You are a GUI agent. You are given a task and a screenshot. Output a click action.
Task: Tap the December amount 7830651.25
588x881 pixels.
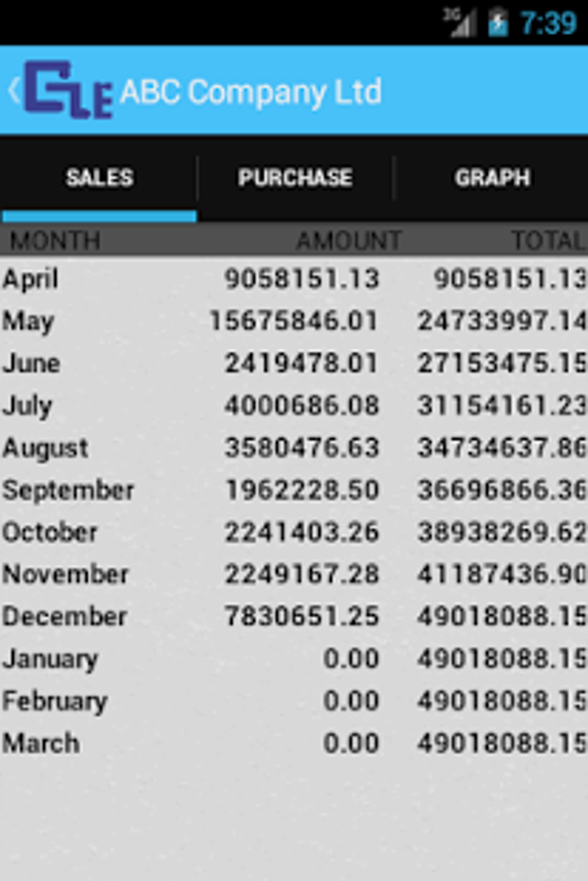pyautogui.click(x=301, y=616)
